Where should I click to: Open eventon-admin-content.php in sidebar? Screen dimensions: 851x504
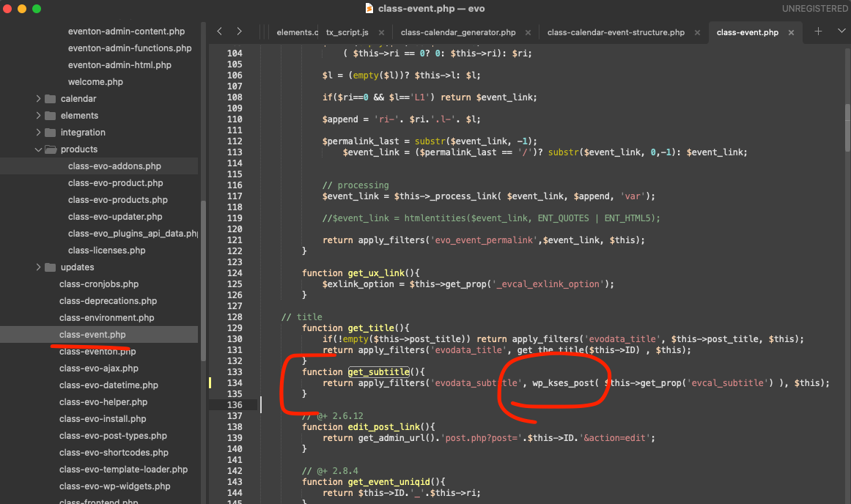point(127,31)
